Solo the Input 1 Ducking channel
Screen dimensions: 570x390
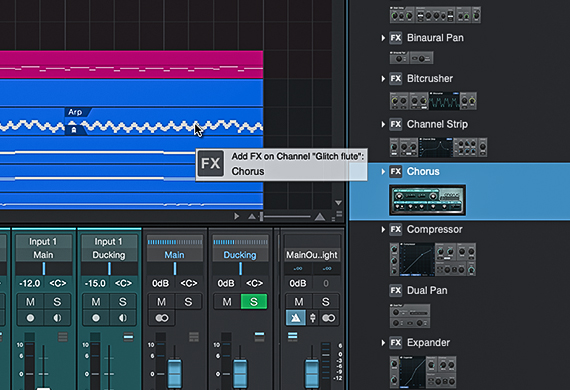click(x=123, y=302)
